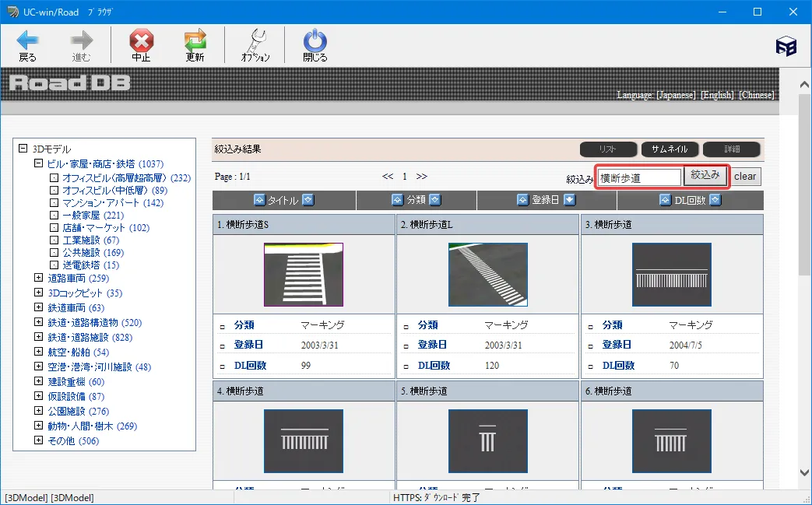Image resolution: width=812 pixels, height=505 pixels.
Task: Collapse the ビル・家屋・商店・鉄塔 tree node
Action: tap(39, 164)
